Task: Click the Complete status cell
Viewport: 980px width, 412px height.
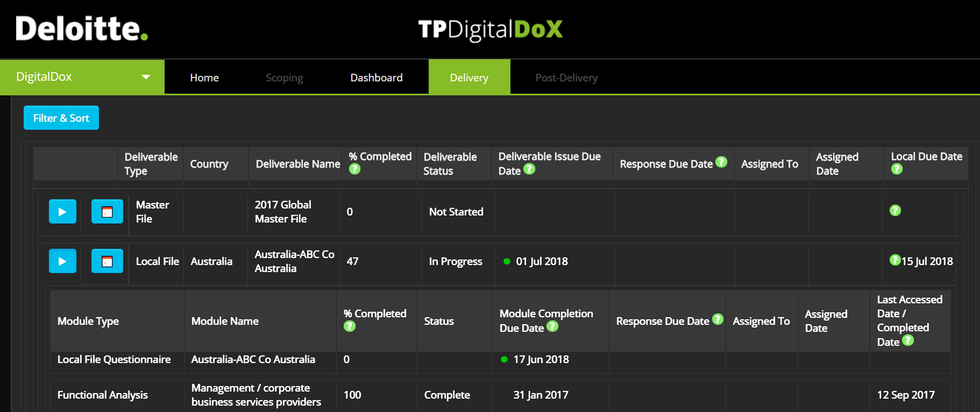Action: coord(447,395)
